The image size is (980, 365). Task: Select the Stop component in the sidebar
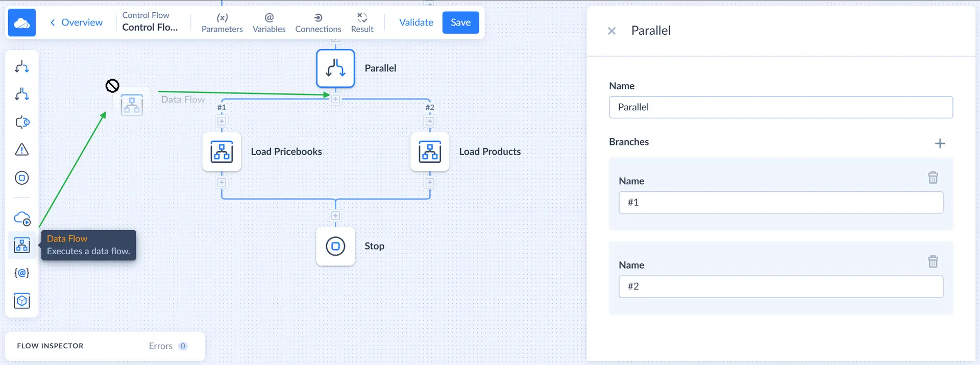click(x=22, y=178)
